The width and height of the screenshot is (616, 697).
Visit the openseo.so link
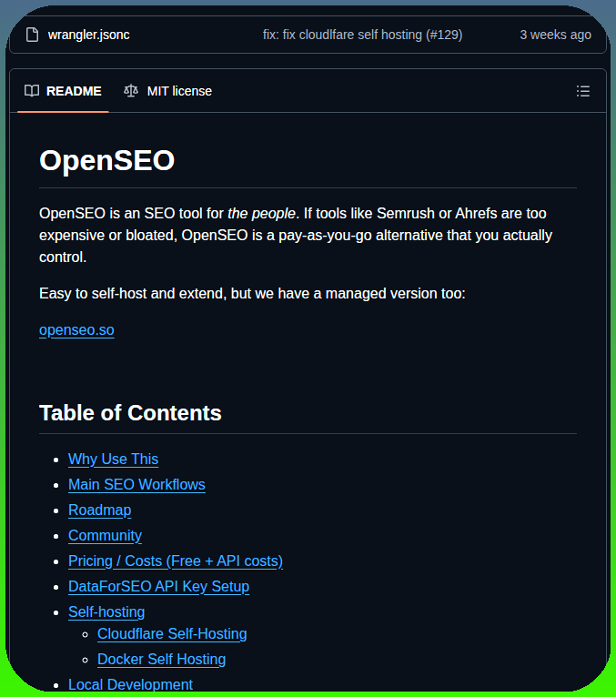point(76,329)
